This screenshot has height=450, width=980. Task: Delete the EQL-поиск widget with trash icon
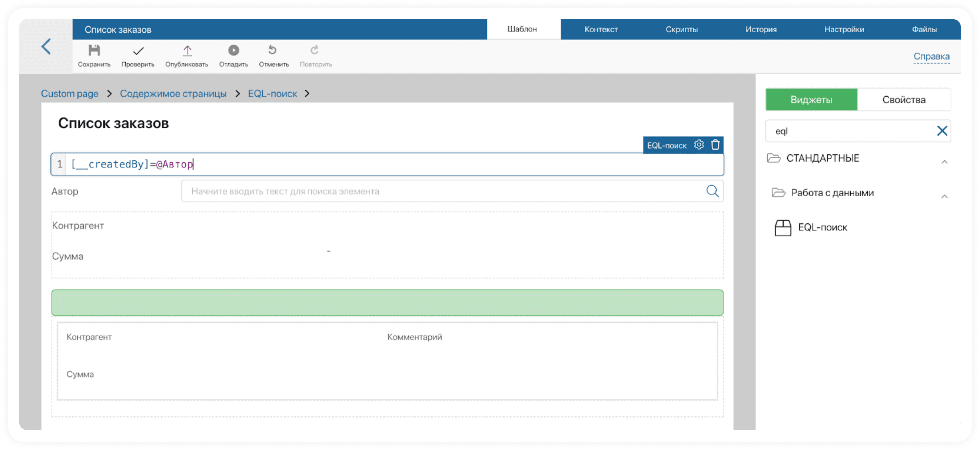tap(715, 145)
